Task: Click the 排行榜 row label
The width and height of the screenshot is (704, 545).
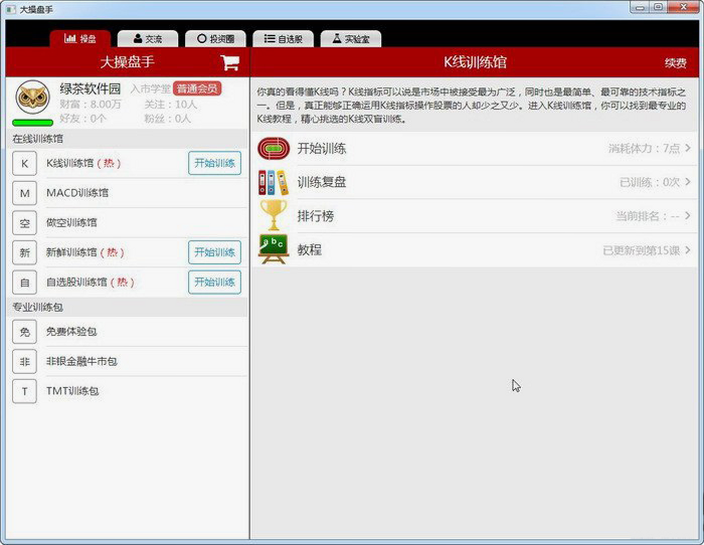Action: point(316,216)
